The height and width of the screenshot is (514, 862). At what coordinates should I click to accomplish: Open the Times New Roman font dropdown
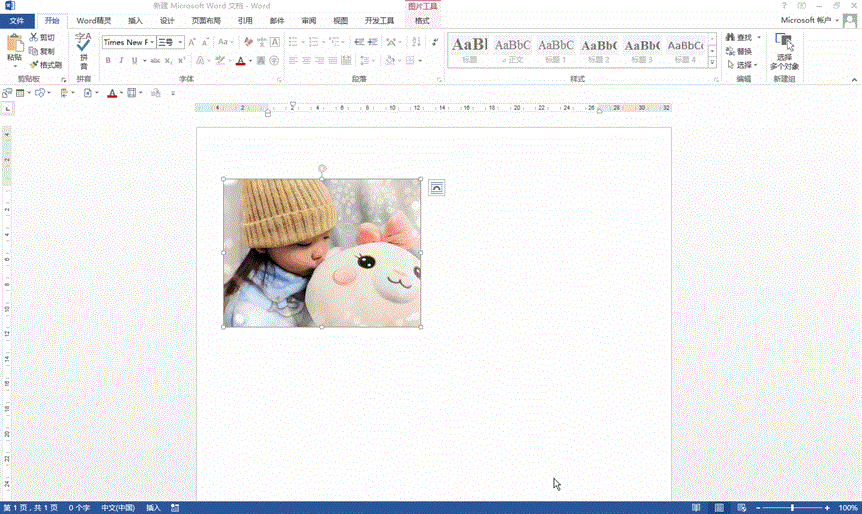pos(152,42)
